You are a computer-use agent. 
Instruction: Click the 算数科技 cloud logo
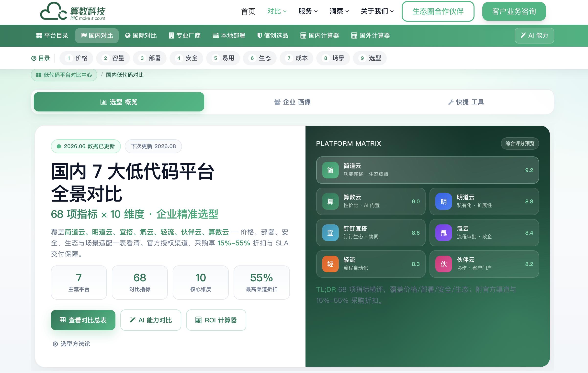tap(73, 11)
